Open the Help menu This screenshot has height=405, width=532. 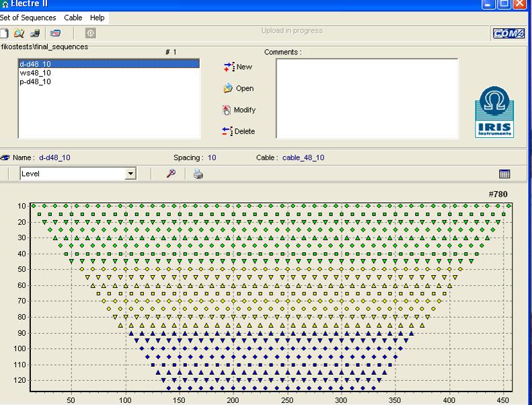tap(98, 17)
